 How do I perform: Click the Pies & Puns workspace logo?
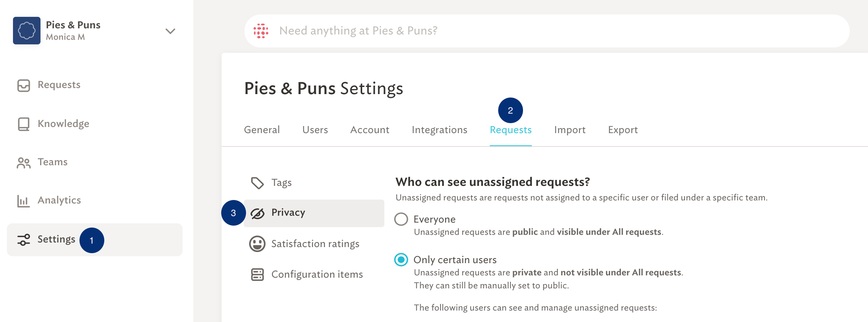27,31
